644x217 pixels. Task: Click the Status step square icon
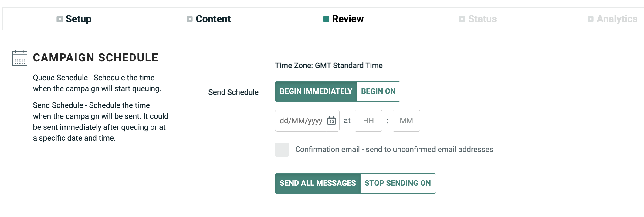462,19
